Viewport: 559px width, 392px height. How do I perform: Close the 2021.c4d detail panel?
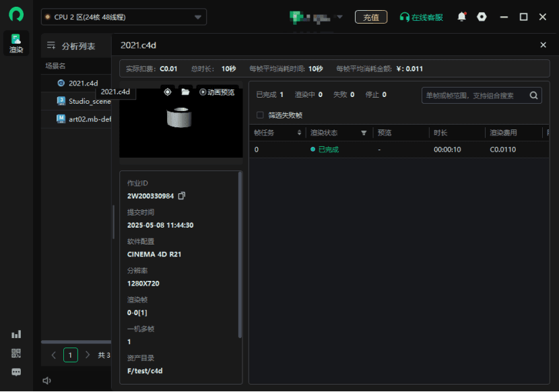(x=543, y=45)
